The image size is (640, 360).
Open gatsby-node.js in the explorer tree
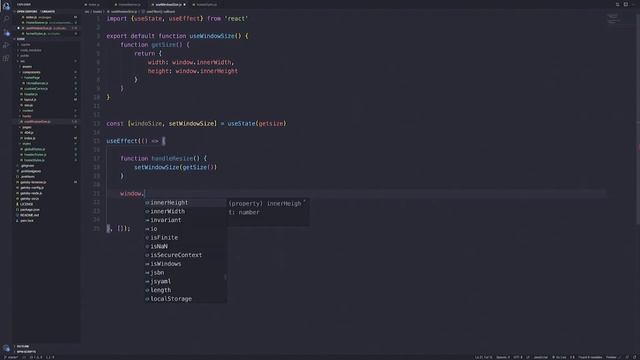pos(47,193)
